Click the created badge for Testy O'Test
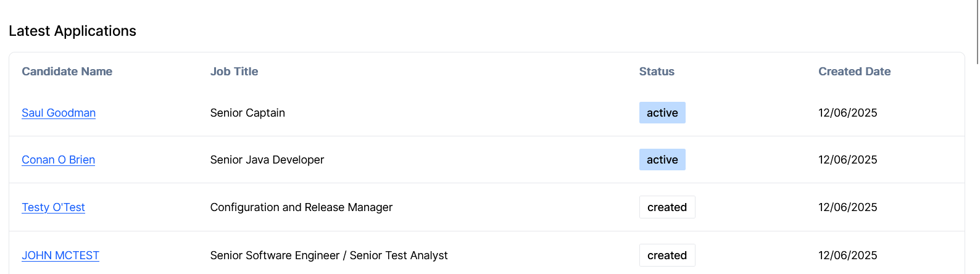Viewport: 980px width, 274px height. pos(667,207)
